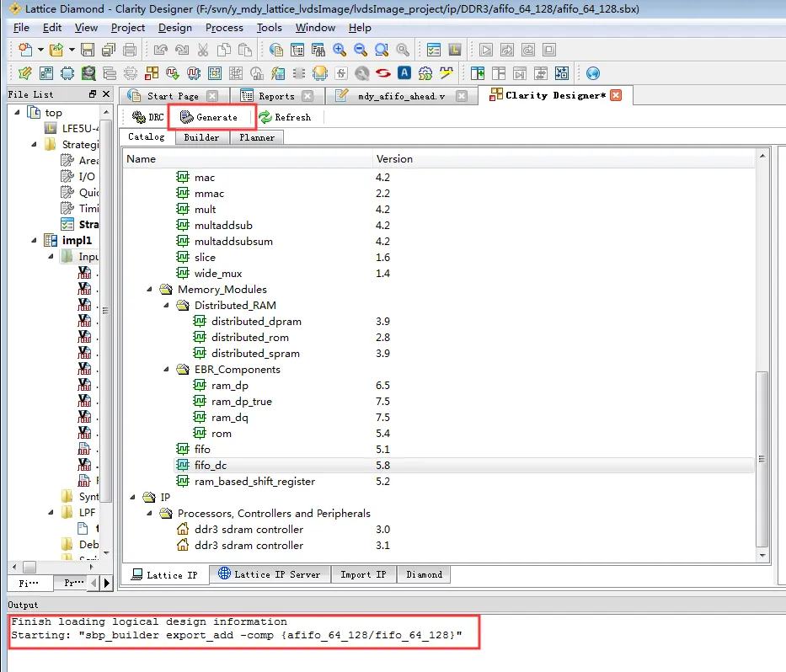Collapse the impl1 tree node

coord(34,241)
